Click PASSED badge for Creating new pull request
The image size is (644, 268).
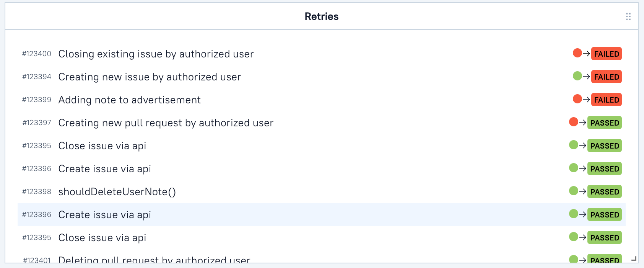(x=604, y=123)
